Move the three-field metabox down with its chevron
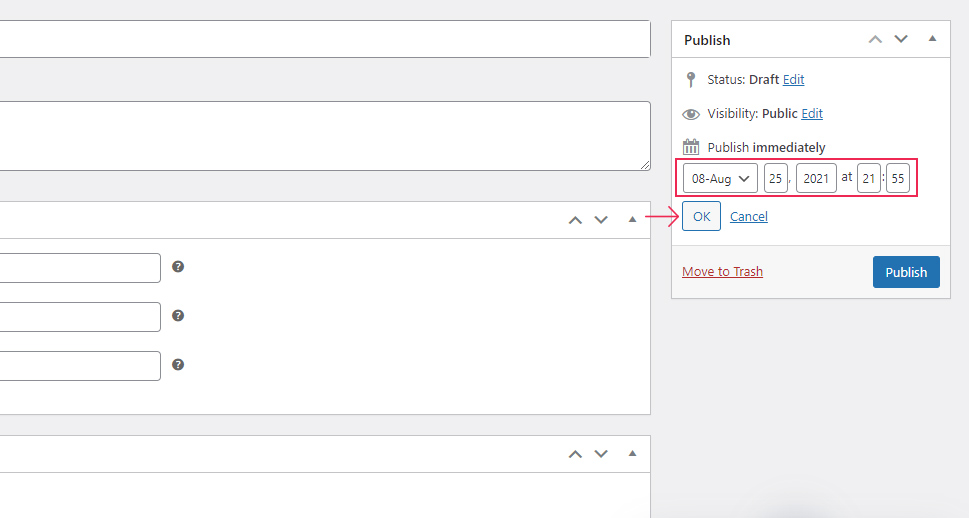The width and height of the screenshot is (969, 518). point(601,219)
